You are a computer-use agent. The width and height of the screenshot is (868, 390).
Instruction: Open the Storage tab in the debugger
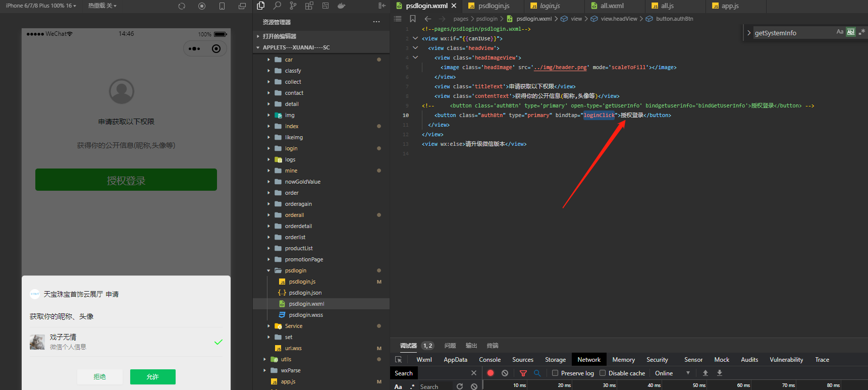[555, 360]
